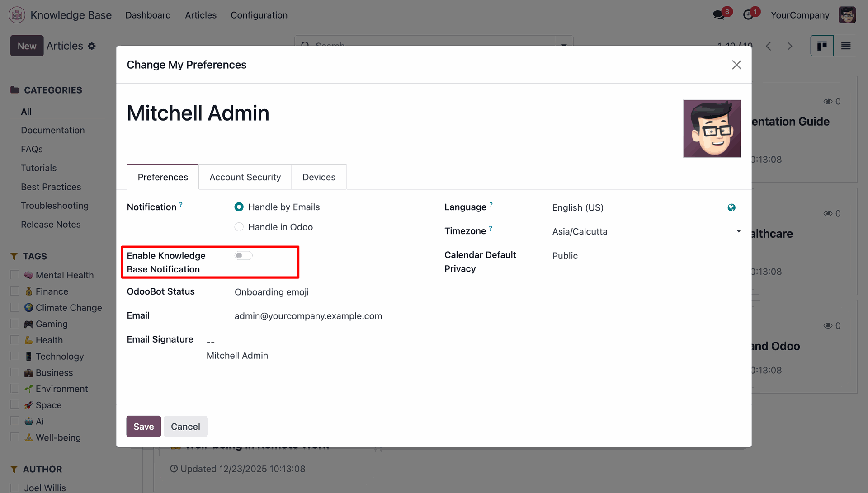This screenshot has height=493, width=868.
Task: Click the Knowledge Base app logo
Action: pyautogui.click(x=17, y=15)
